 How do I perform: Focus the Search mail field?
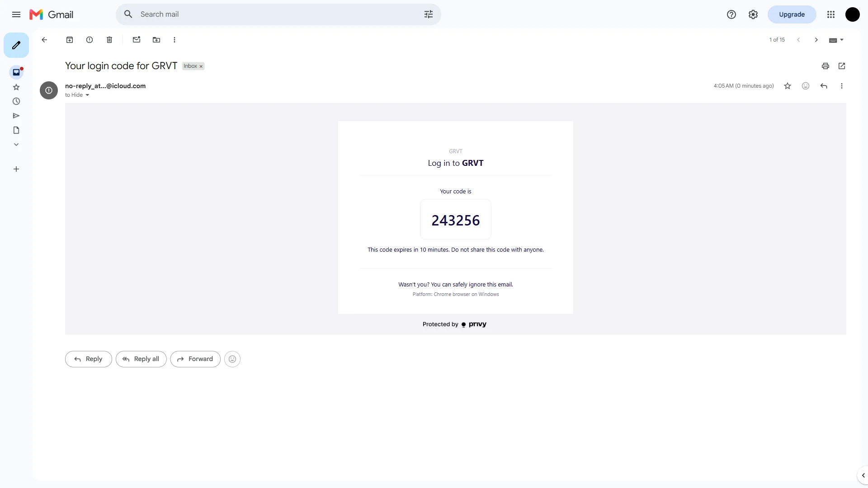click(x=278, y=14)
